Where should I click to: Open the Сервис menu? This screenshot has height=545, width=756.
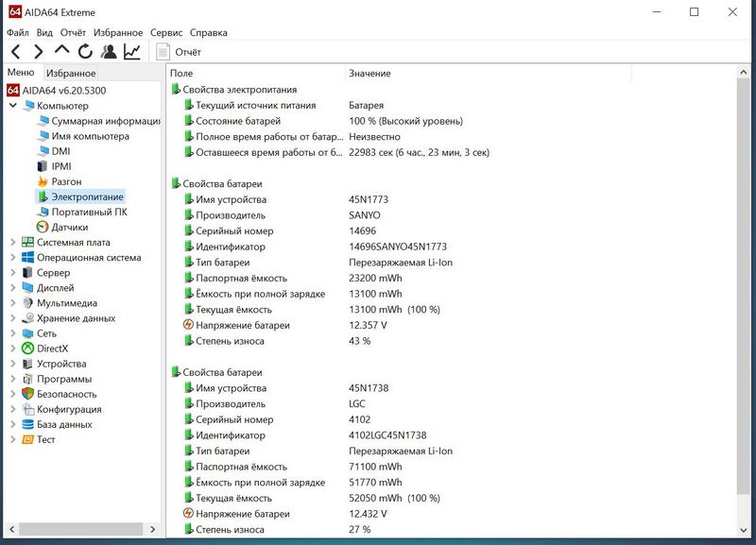click(166, 32)
